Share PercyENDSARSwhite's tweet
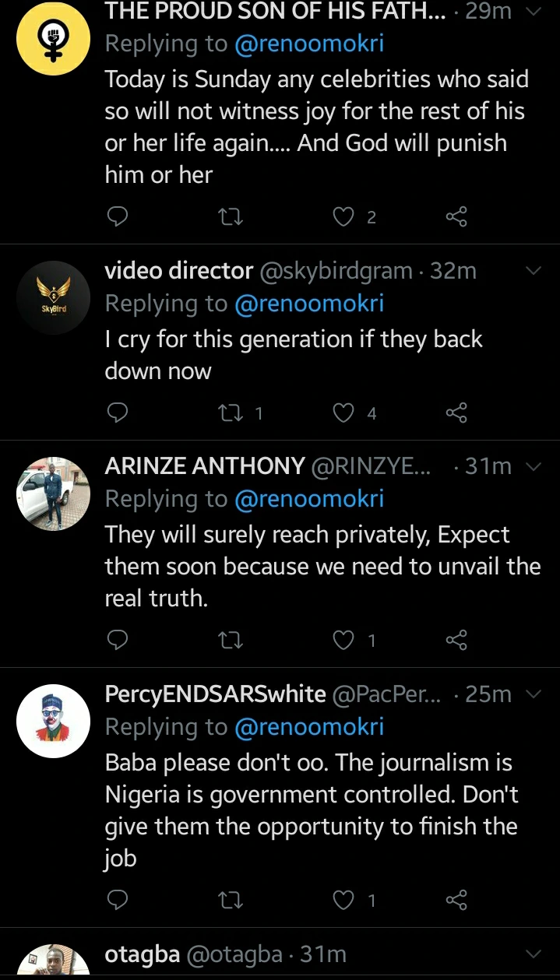This screenshot has height=980, width=560. [x=456, y=901]
